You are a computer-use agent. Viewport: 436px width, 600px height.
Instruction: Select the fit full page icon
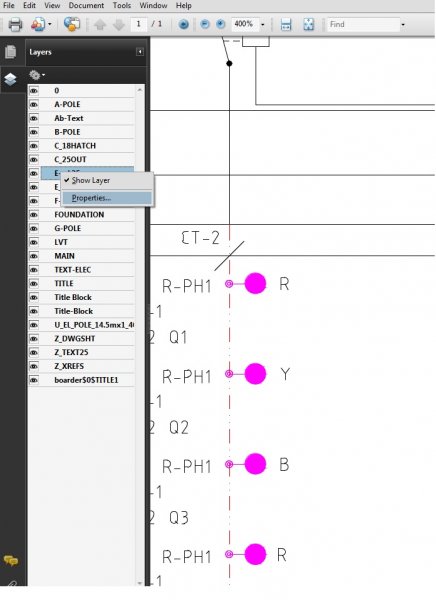309,24
